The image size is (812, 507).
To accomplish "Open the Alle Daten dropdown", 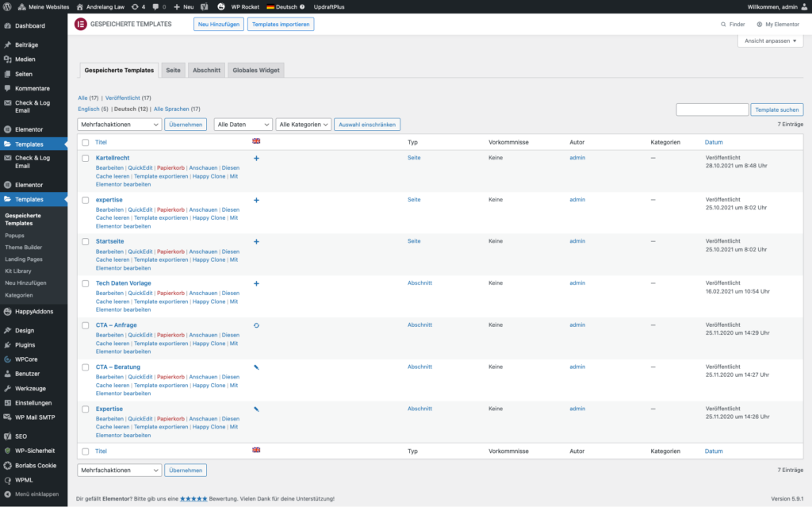I will (243, 125).
